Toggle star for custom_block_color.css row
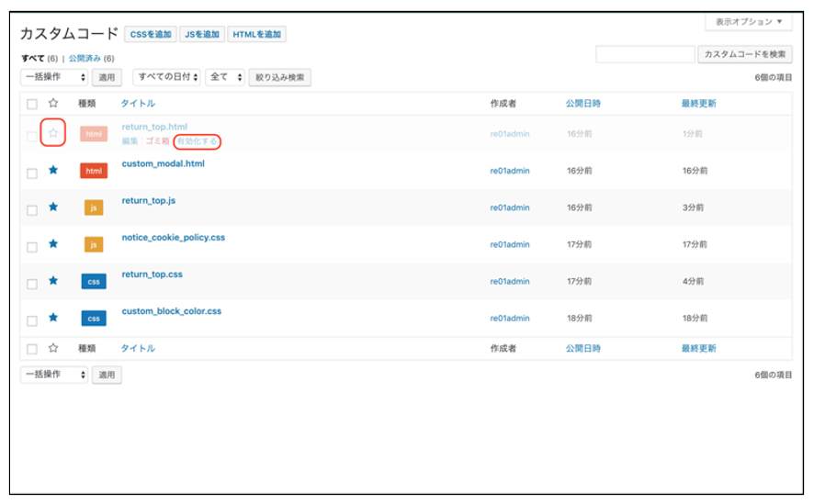 53,317
